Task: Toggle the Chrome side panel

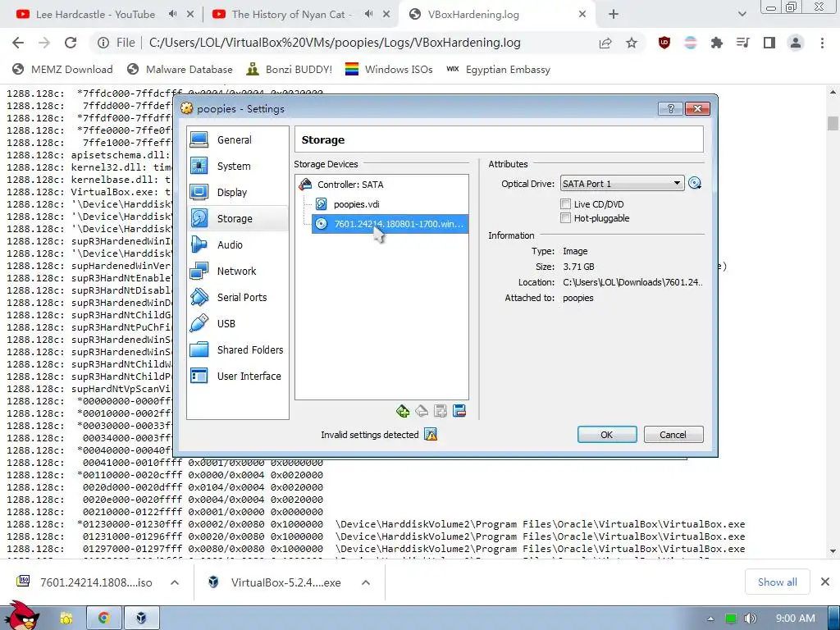Action: click(x=769, y=43)
